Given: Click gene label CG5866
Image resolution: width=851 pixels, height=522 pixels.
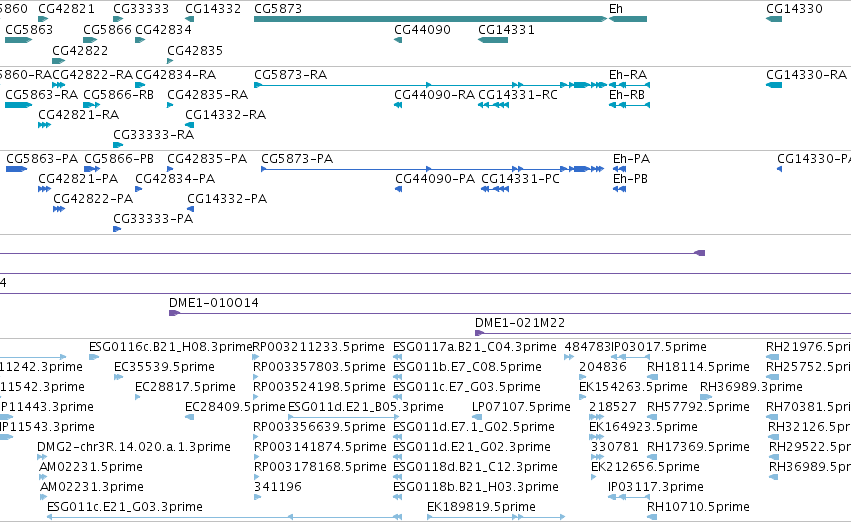Looking at the screenshot, I should coord(107,30).
